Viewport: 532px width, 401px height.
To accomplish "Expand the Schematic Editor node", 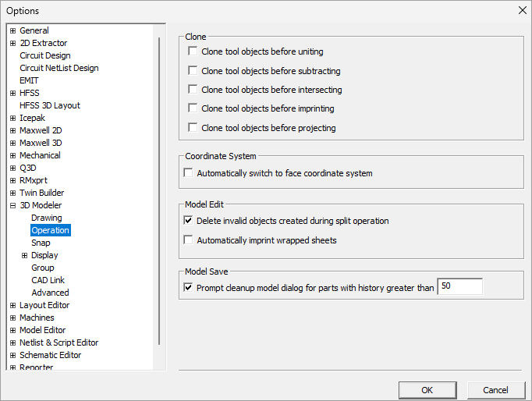I will click(x=13, y=355).
